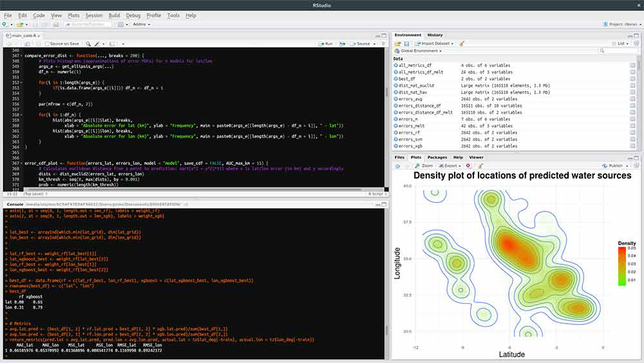Click the workspace panes grid icon
The height and width of the screenshot is (363, 644).
tap(121, 25)
